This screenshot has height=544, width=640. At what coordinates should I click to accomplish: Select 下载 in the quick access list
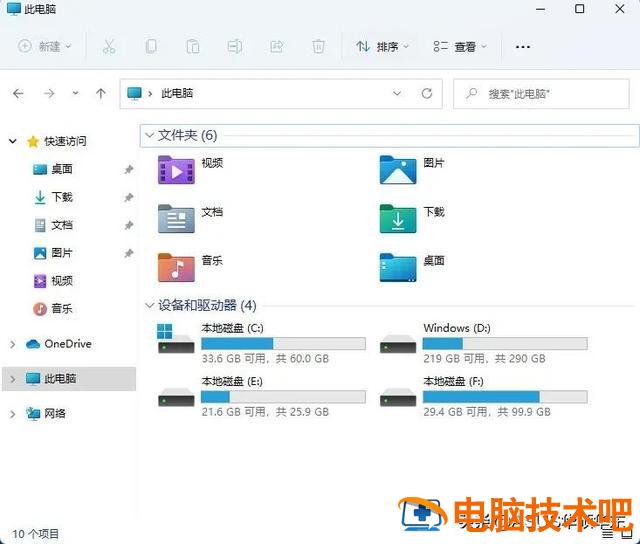pos(62,197)
